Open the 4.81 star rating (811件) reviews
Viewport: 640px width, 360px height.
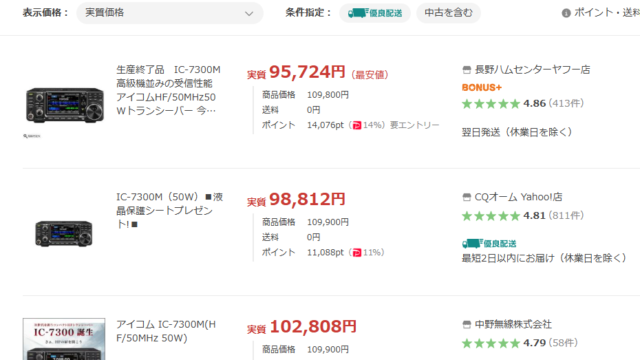523,216
